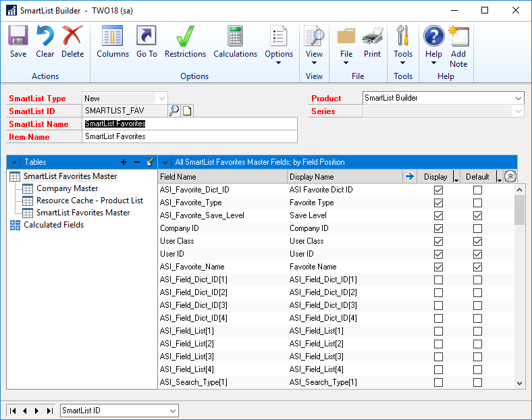
Task: Click the fields list scrollbar thumb
Action: (519, 210)
